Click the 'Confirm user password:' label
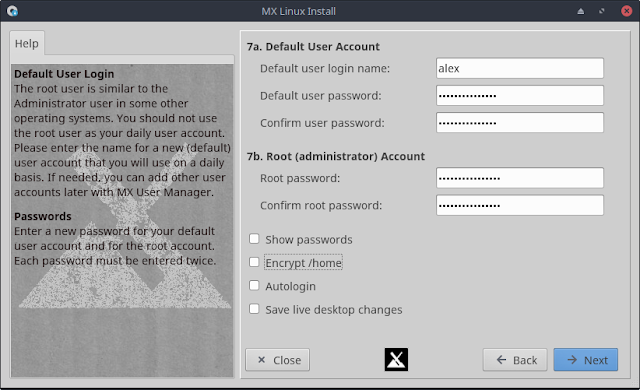 coord(322,123)
